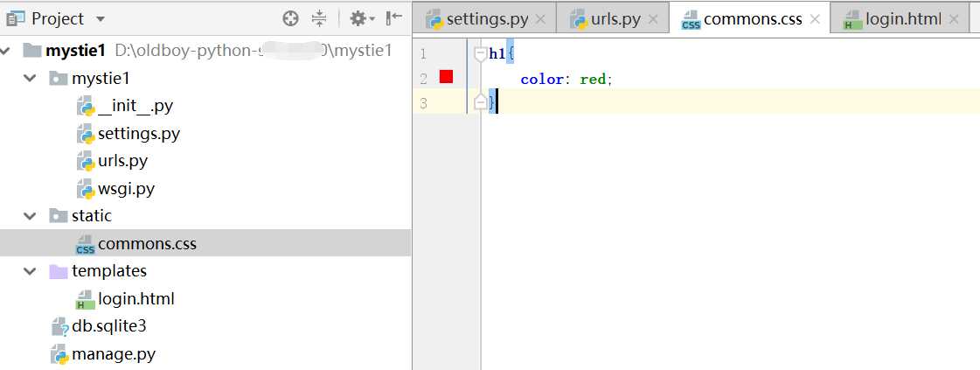Collapse the inner mystie1 package folder
This screenshot has width=980, height=370.
[29, 78]
